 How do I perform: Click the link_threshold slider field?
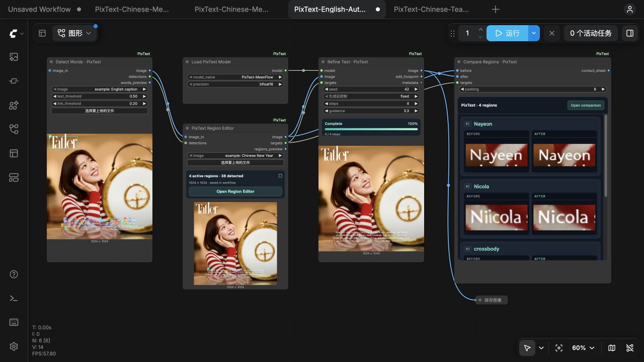click(100, 104)
